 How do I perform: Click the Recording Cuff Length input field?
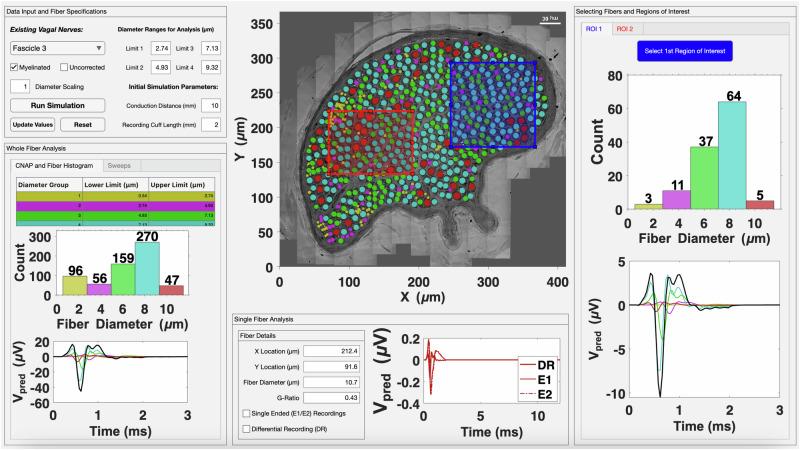[x=211, y=124]
